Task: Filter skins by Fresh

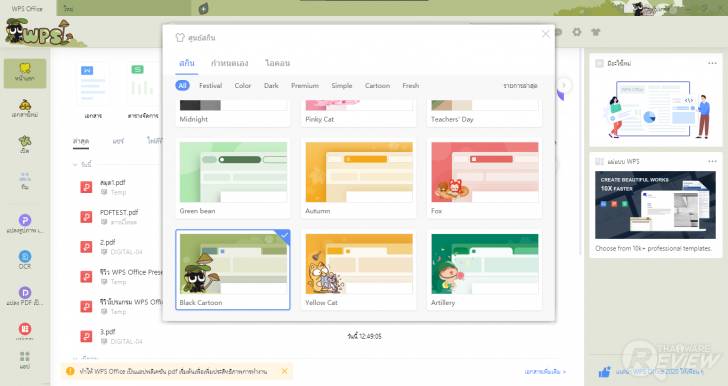Action: click(x=410, y=85)
